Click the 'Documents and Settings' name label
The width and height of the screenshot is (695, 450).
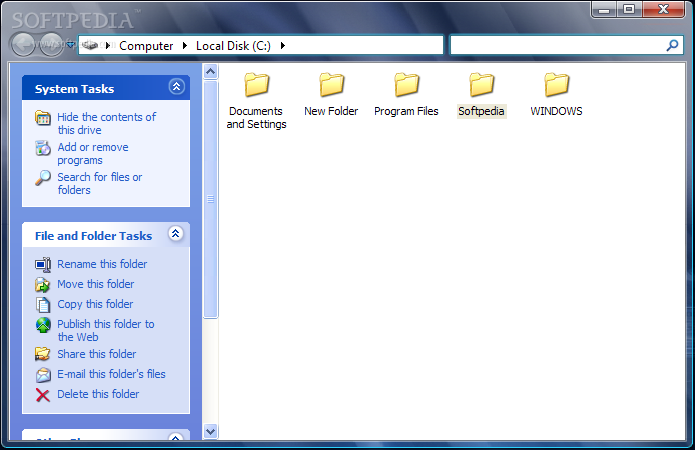click(x=256, y=117)
